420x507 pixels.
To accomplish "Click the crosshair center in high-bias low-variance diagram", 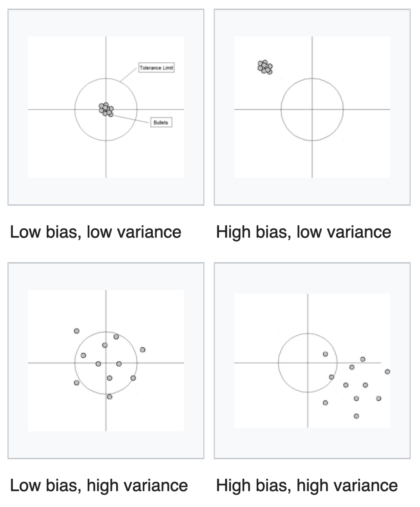I will [312, 109].
